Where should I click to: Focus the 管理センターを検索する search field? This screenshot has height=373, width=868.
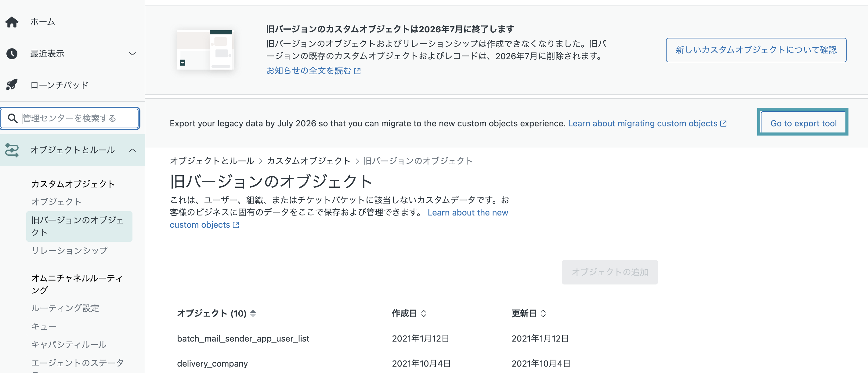70,118
